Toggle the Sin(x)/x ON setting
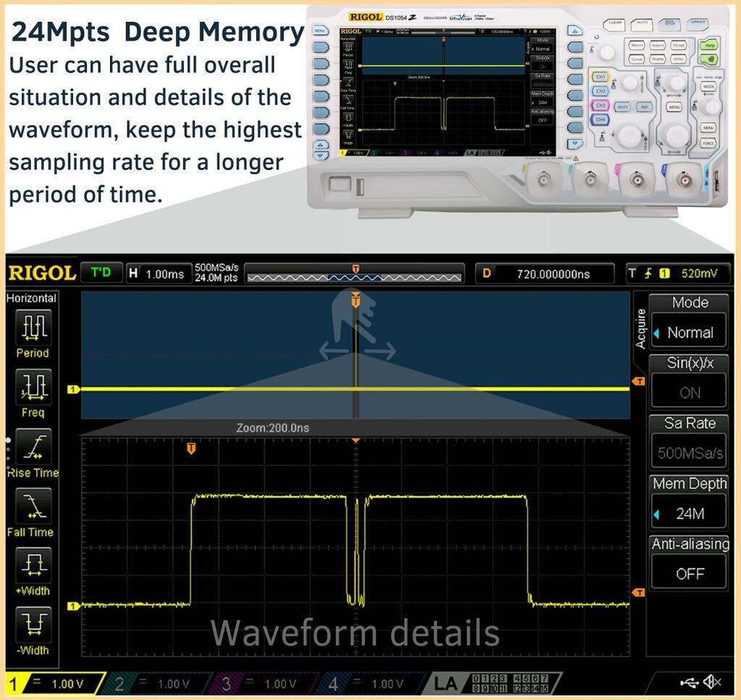The height and width of the screenshot is (700, 741). coord(689,392)
